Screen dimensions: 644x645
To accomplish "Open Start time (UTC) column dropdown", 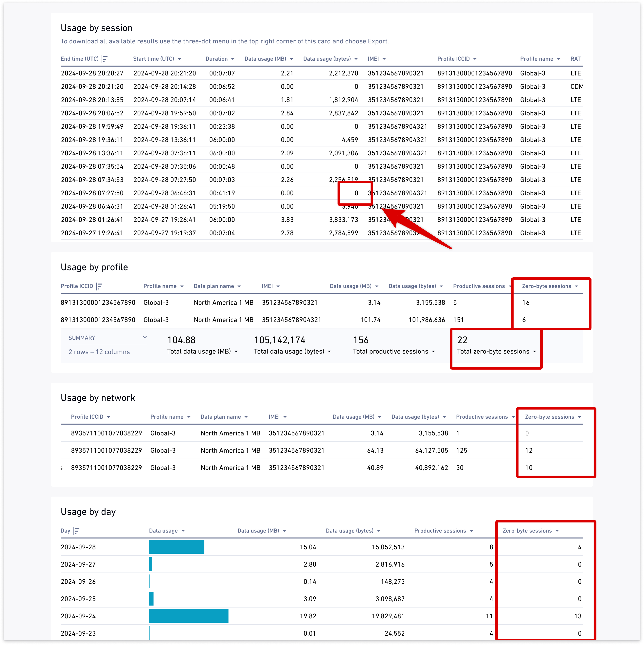I will coord(179,59).
